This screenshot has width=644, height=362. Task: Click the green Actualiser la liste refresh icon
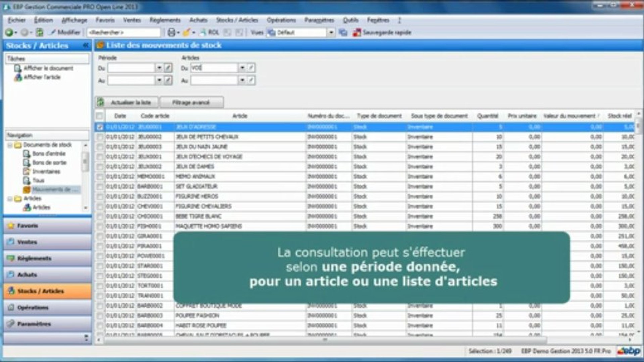[x=100, y=102]
